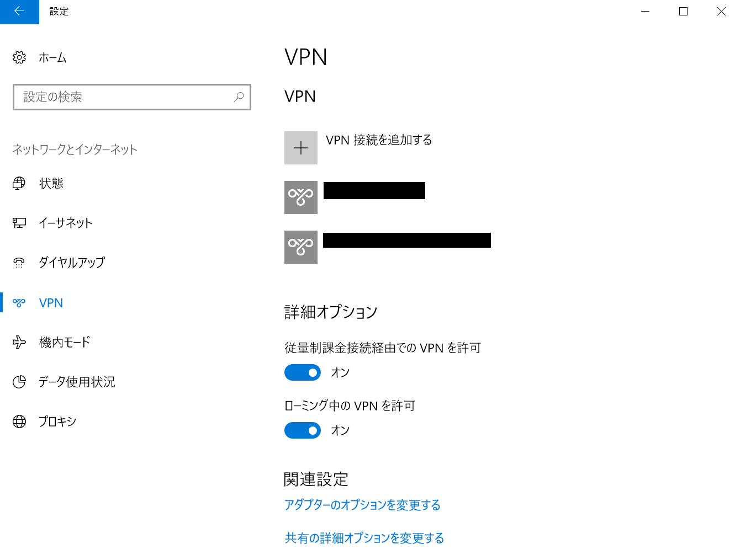Open アダプターのオプションを変更する link
Image resolution: width=735 pixels, height=560 pixels.
362,505
